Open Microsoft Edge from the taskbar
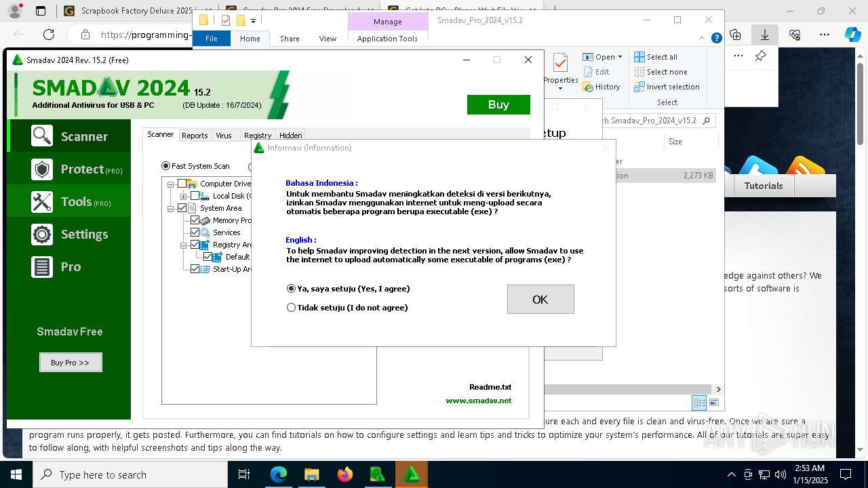The width and height of the screenshot is (868, 488). (279, 474)
